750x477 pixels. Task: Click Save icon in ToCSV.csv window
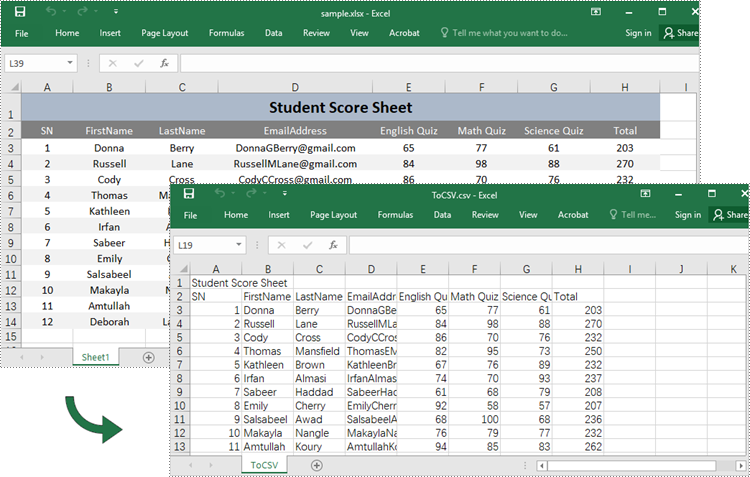(x=189, y=193)
